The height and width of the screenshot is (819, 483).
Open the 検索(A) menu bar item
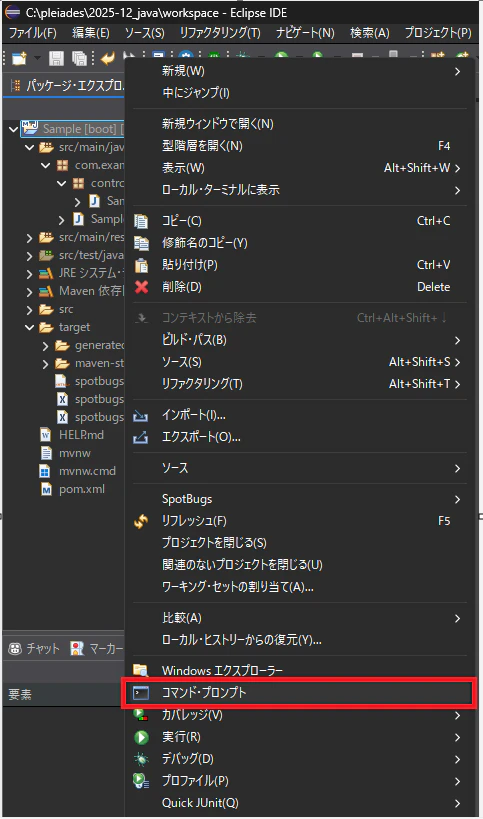[x=370, y=33]
